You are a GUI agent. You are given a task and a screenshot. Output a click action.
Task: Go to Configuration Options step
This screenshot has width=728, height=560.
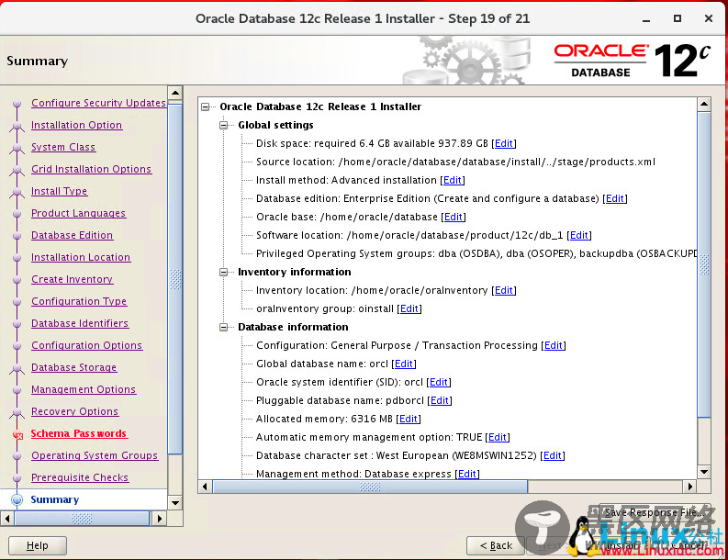click(87, 345)
